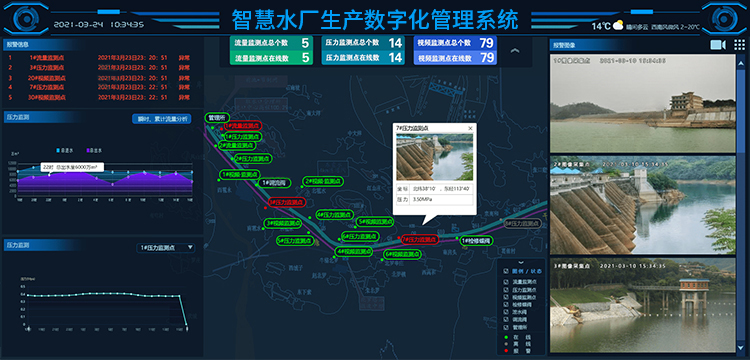
Task: Close the 7#压力监测点 info popup
Action: pos(470,128)
